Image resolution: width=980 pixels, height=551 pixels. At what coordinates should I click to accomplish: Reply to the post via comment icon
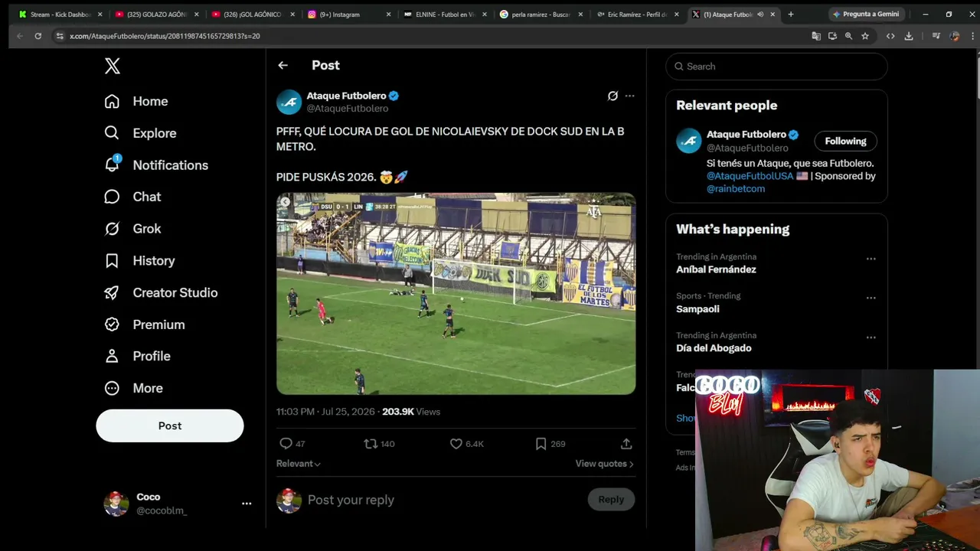click(286, 443)
